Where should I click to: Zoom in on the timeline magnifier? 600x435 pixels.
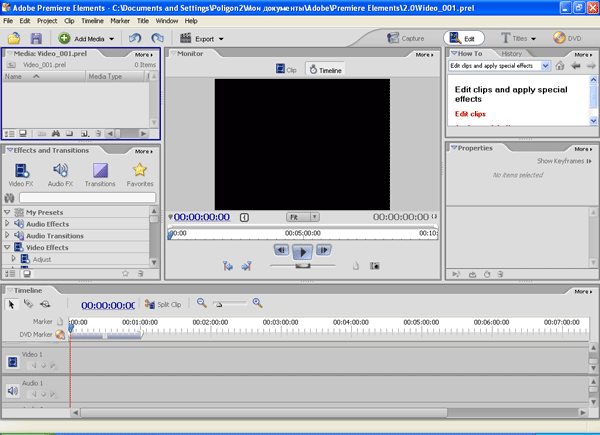(x=258, y=303)
